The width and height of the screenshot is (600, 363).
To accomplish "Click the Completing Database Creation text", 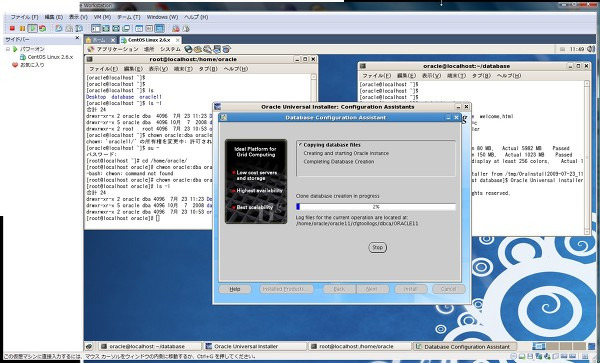I will (339, 162).
